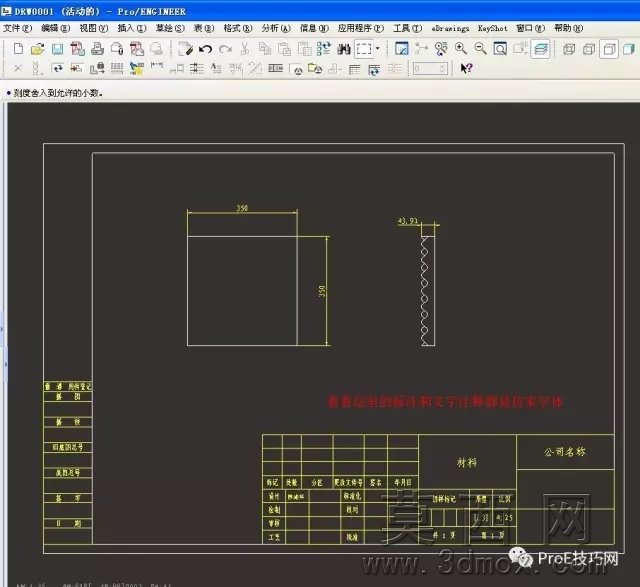Screen dimensions: 640x587
Task: Open the 文件(F) menu
Action: click(18, 28)
